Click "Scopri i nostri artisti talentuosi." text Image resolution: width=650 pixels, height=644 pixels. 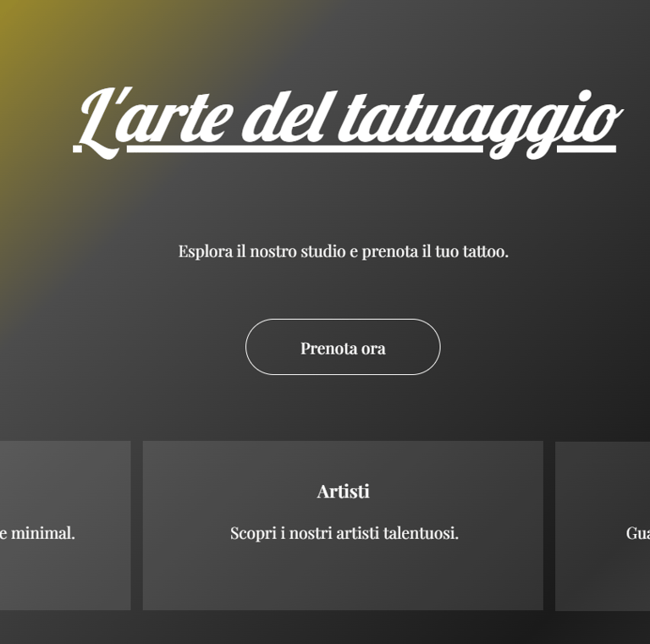(344, 533)
